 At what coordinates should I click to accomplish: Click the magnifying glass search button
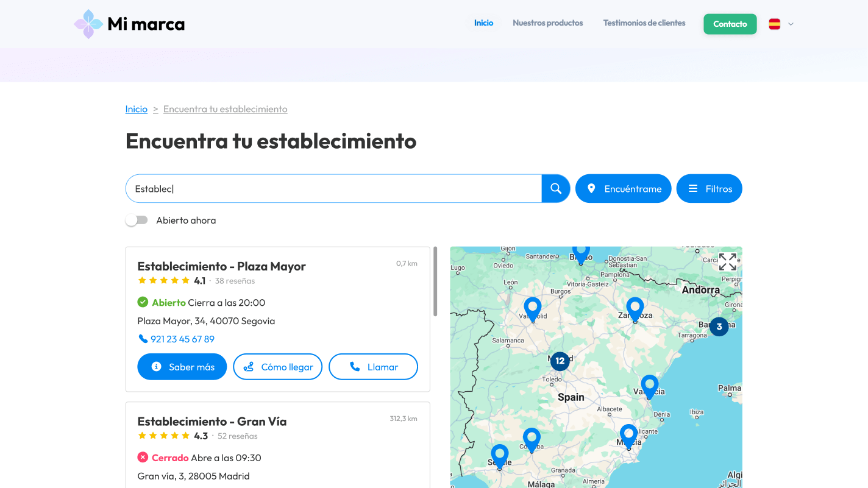pos(556,188)
